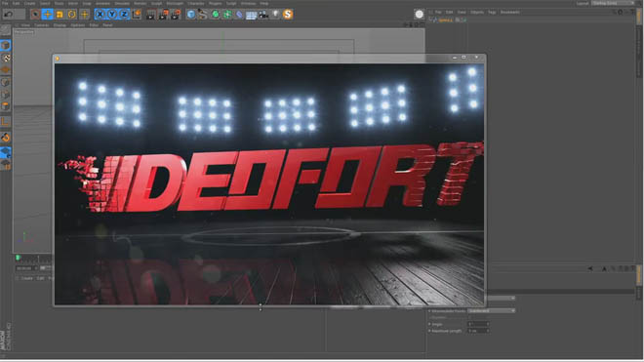
Task: Click the Angle field stepper arrows
Action: [x=488, y=324]
